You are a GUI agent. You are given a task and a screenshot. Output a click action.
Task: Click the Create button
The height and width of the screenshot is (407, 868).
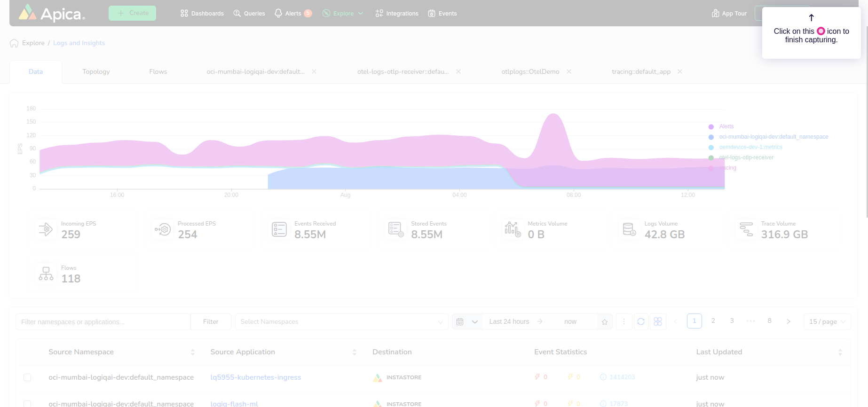click(x=132, y=13)
